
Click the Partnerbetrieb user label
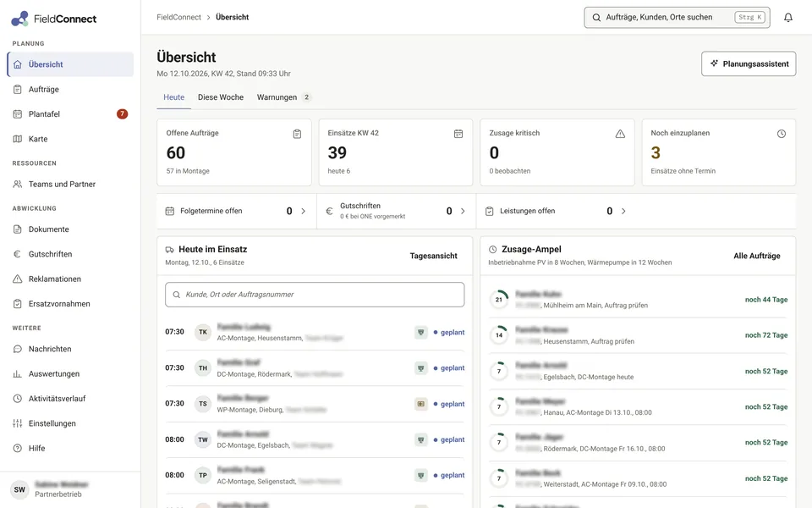(x=58, y=494)
